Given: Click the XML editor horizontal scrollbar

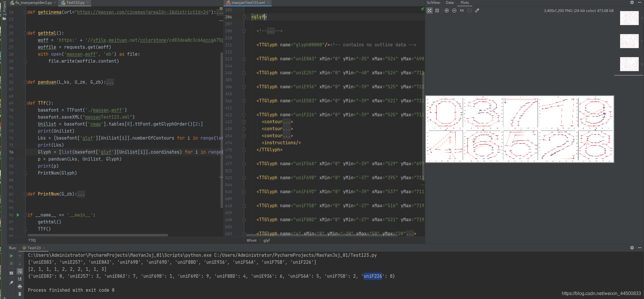Looking at the screenshot, I should point(322,235).
